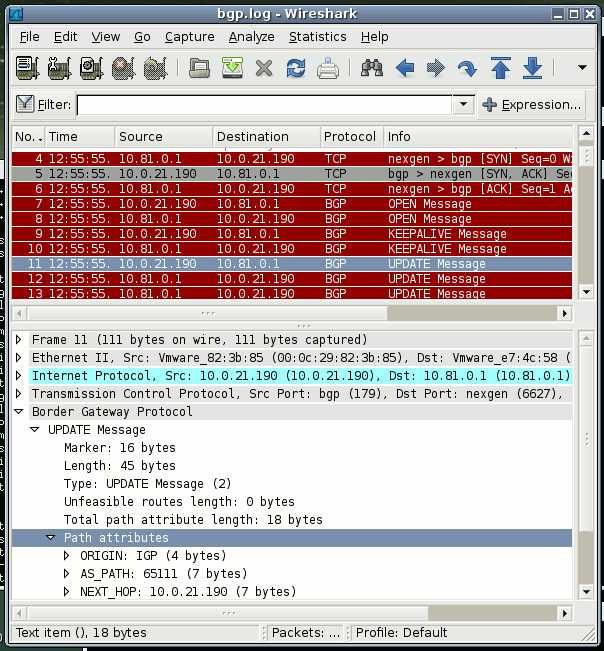Sort packets by No. column
This screenshot has width=604, height=651.
[28, 137]
